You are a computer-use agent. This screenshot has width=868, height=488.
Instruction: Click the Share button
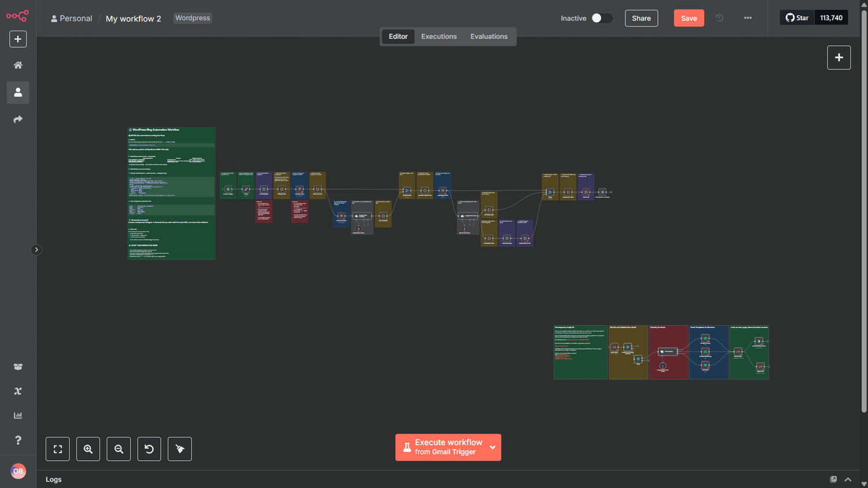pos(641,18)
